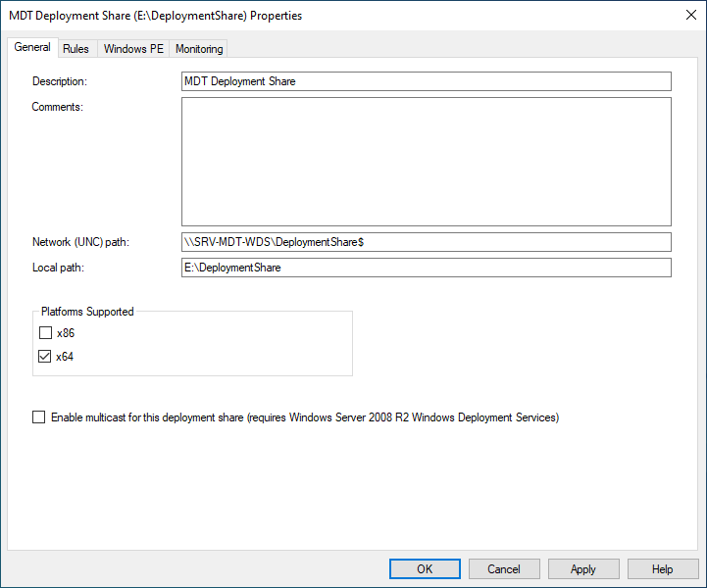Apply the deployment share settings
Image resolution: width=707 pixels, height=588 pixels.
click(583, 569)
